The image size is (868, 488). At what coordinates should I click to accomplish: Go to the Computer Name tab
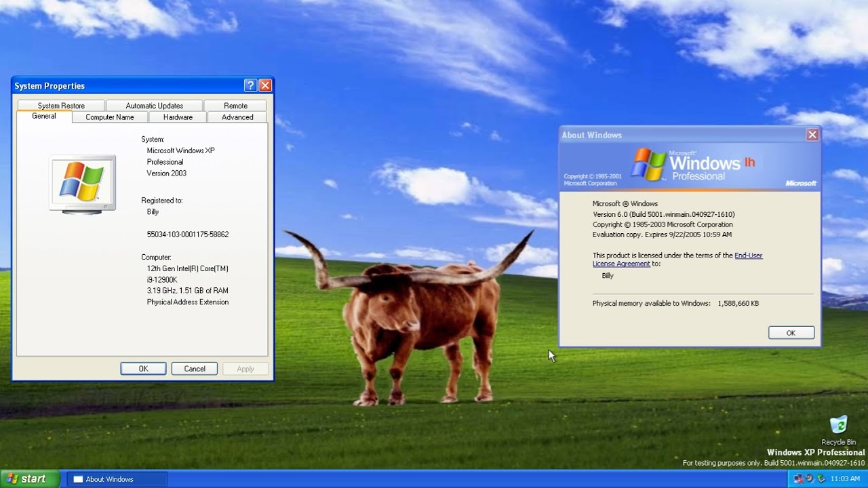tap(109, 117)
